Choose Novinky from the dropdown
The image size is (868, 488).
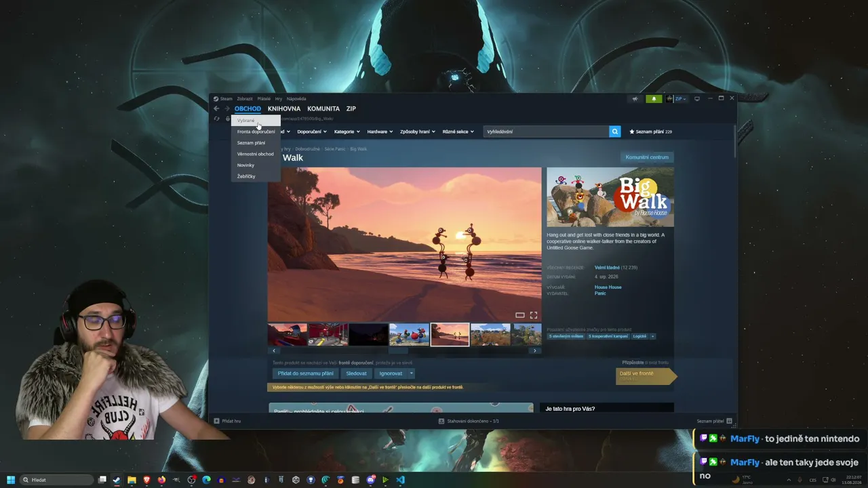pos(256,165)
